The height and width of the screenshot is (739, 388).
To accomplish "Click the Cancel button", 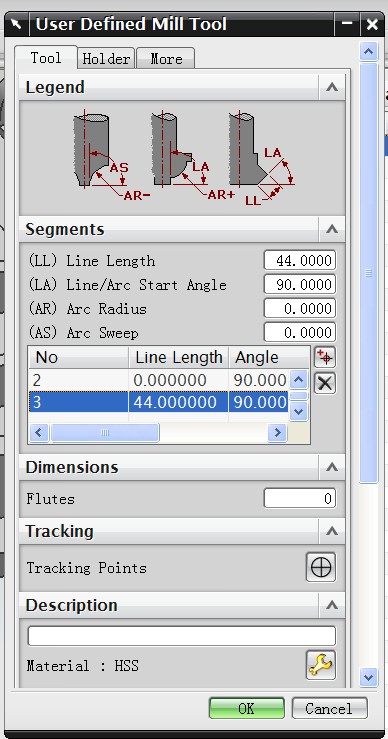I will click(x=329, y=708).
